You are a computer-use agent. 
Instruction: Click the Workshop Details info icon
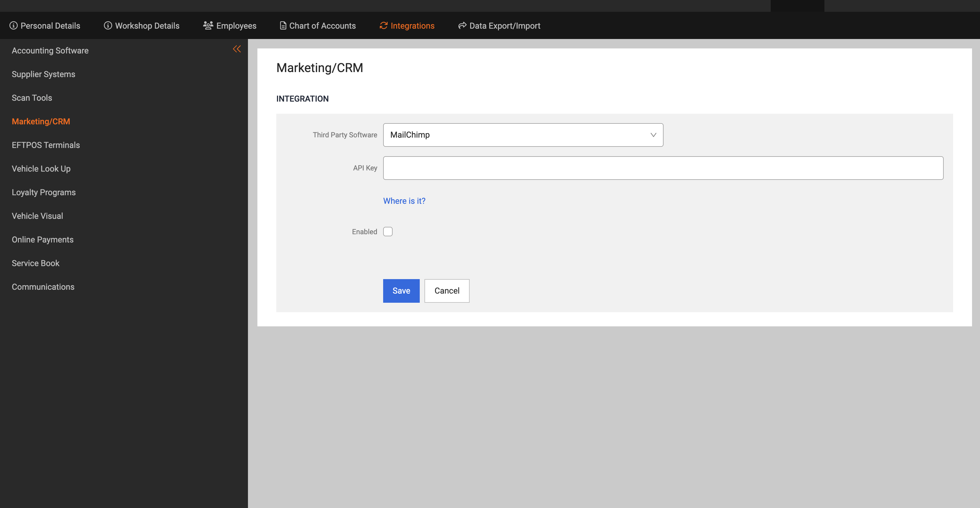coord(108,25)
